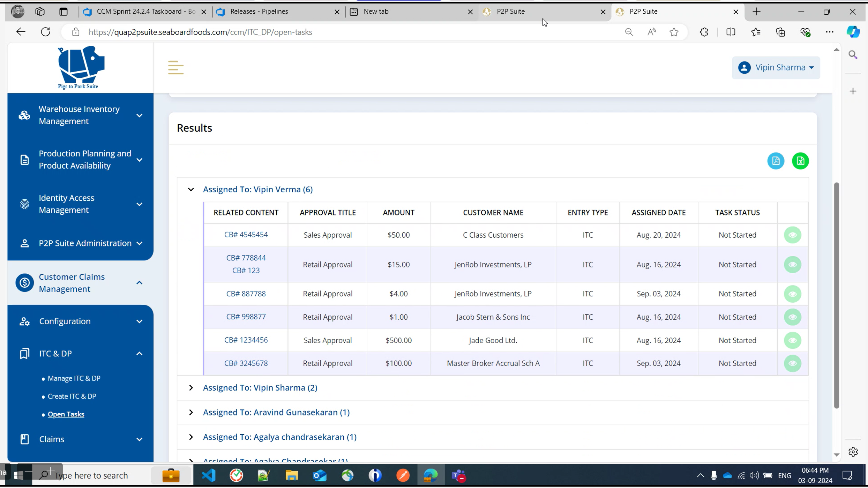Click eye icon for CB# 3245678 row
This screenshot has width=868, height=488.
click(x=792, y=364)
